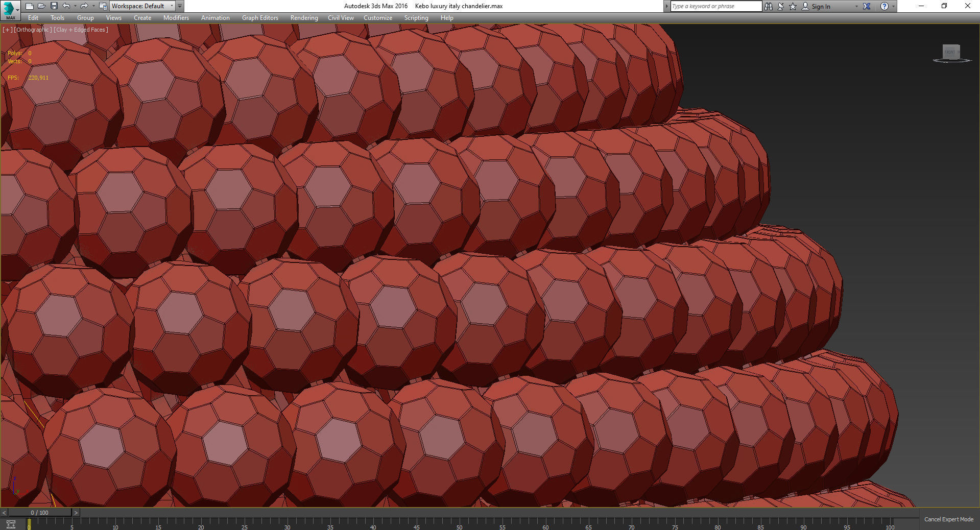Click the Open File folder icon
980x530 pixels.
[x=42, y=6]
